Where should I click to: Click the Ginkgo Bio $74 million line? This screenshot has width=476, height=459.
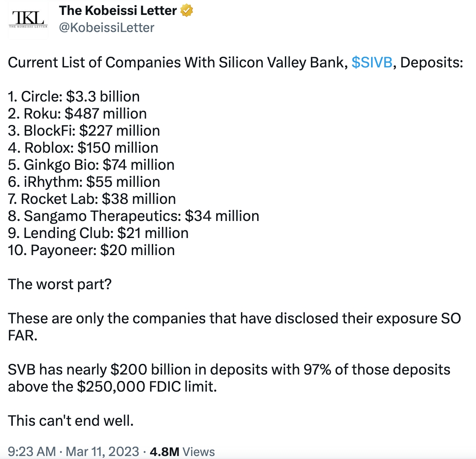[x=91, y=165]
